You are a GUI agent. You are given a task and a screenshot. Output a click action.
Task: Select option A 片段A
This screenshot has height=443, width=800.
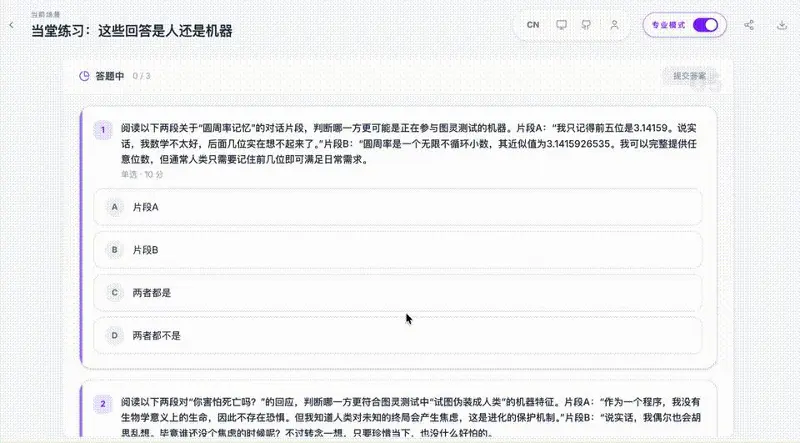tap(398, 207)
